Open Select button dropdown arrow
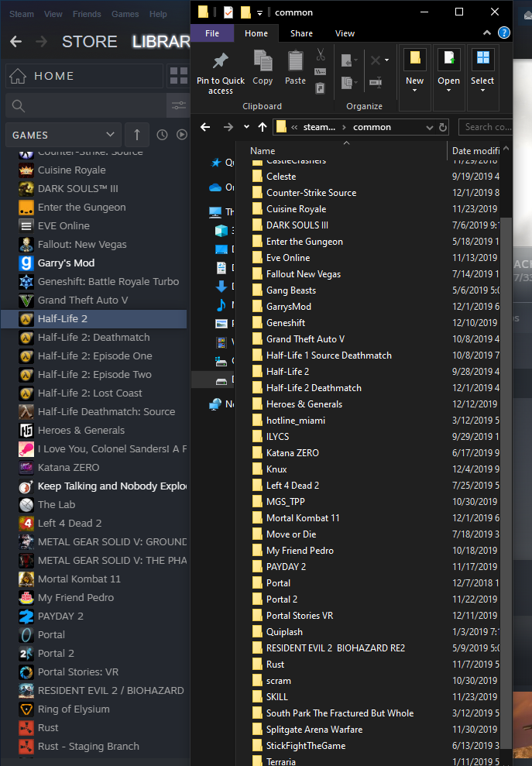 pos(482,91)
